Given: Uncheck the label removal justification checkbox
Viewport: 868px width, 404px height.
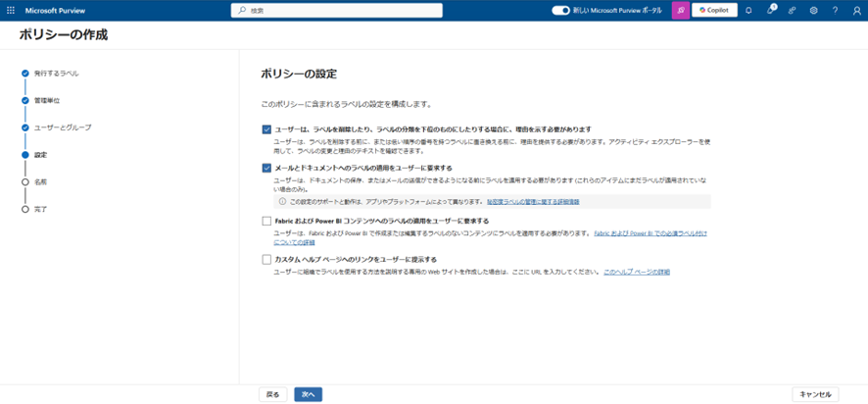Looking at the screenshot, I should coord(266,129).
